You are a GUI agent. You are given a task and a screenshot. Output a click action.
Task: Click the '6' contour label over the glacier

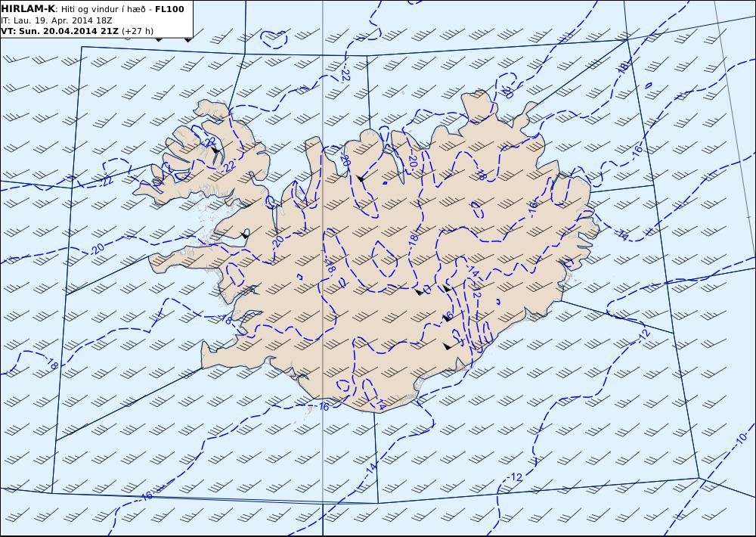(x=449, y=316)
